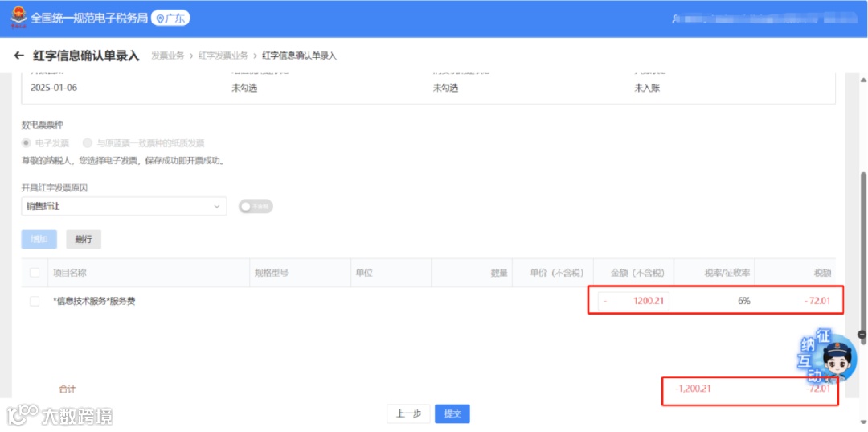
Task: Check the 信息技术服务 row checkbox
Action: click(35, 302)
